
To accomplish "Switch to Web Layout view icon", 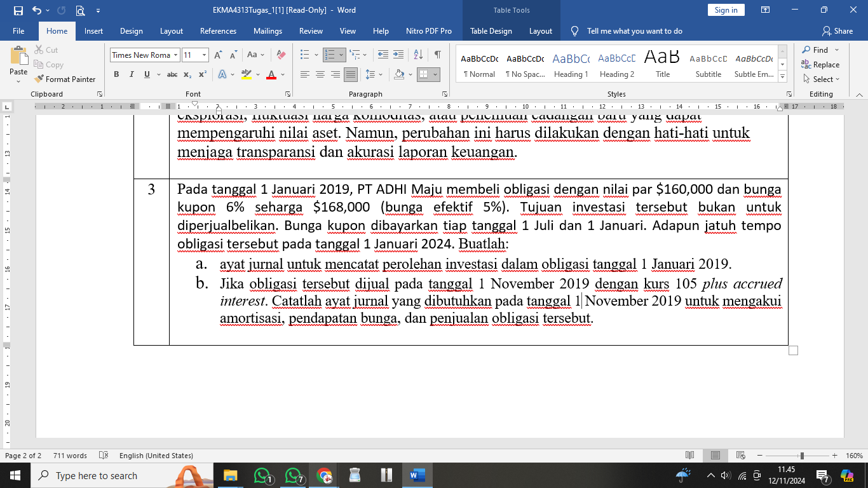I will click(740, 456).
